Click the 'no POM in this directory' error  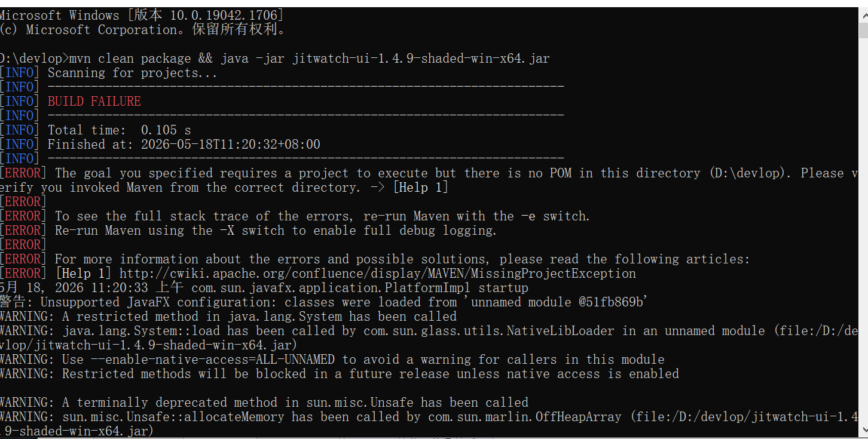point(429,180)
